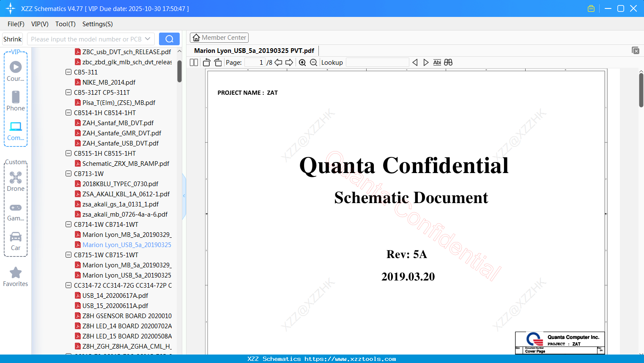Click the file tree vertical scrollbar thumb
The width and height of the screenshot is (644, 363).
pyautogui.click(x=179, y=71)
